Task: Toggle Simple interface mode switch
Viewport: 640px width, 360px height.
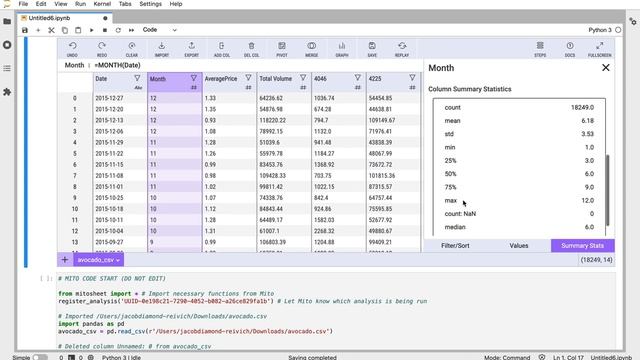Action: 40,357
